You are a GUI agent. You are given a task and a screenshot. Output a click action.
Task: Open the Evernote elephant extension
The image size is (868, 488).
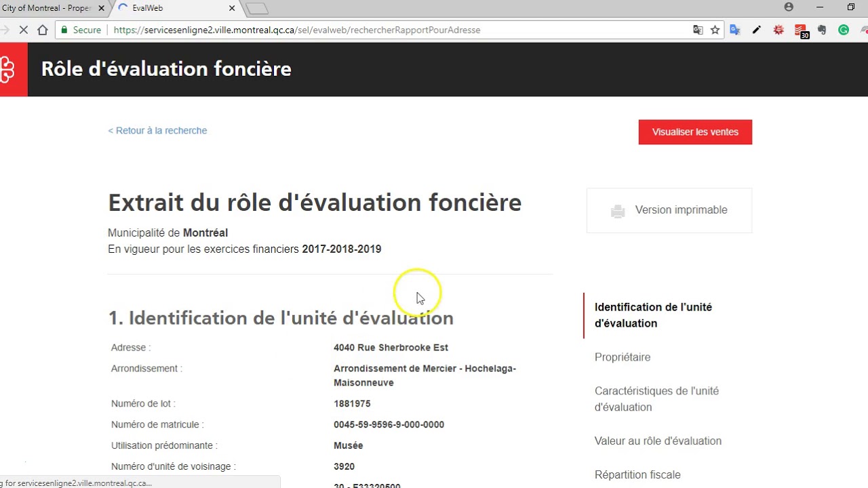click(x=822, y=30)
